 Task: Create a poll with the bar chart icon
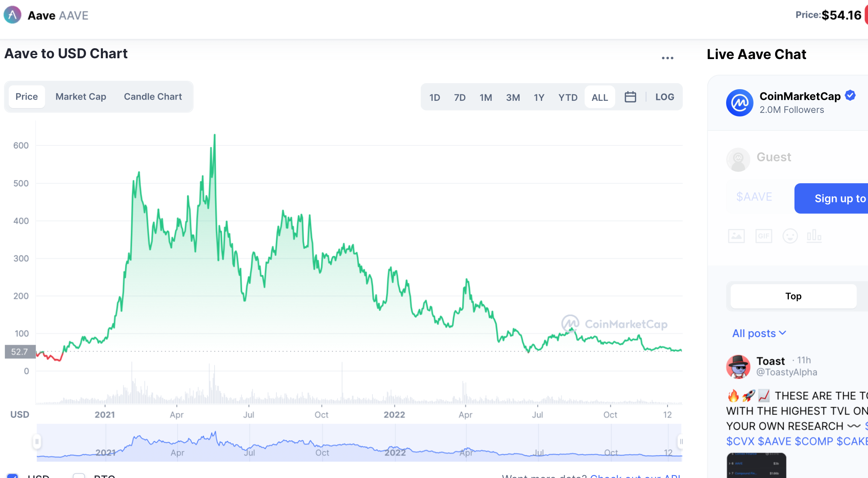click(x=814, y=236)
